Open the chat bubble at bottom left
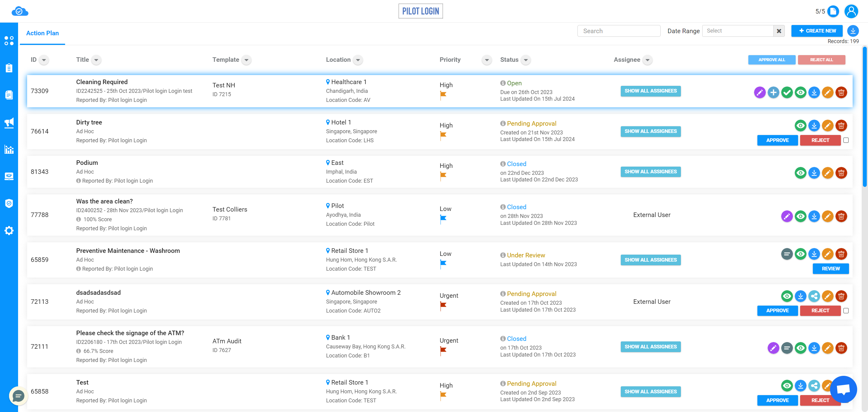 (18, 396)
